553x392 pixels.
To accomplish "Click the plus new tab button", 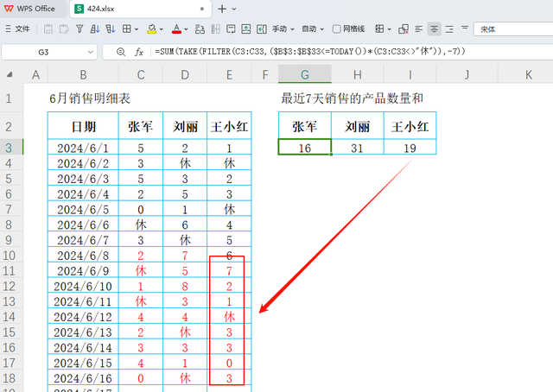I will tap(222, 9).
